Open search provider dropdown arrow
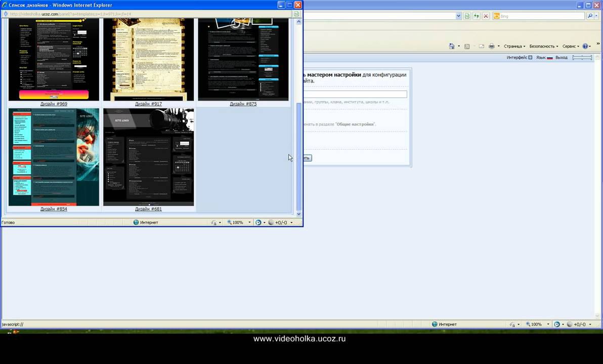 596,16
